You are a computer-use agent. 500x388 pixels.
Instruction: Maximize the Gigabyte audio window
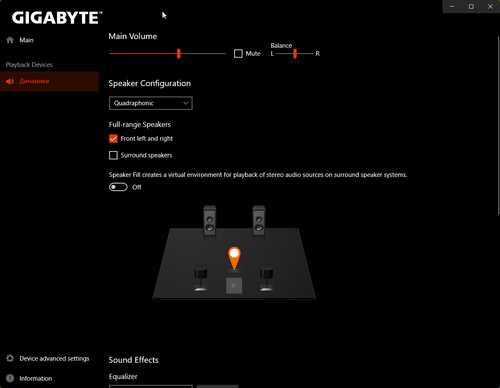click(x=471, y=6)
